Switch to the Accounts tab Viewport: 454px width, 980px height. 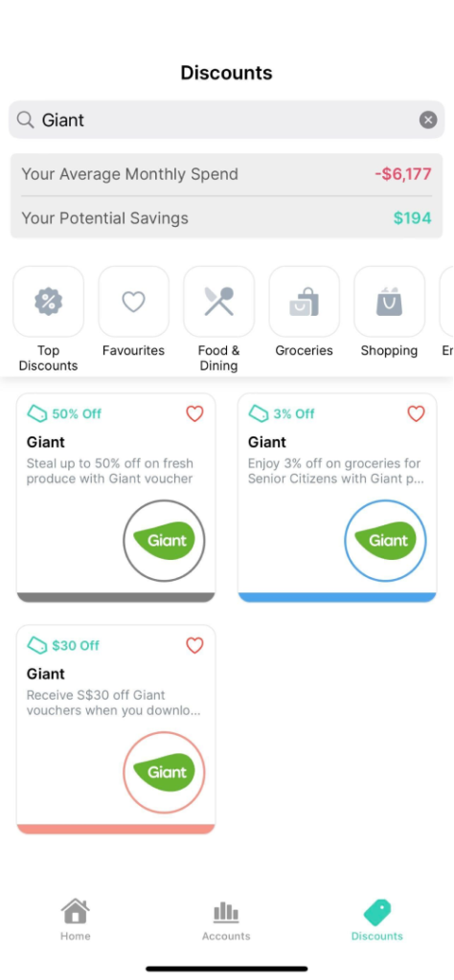point(226,922)
